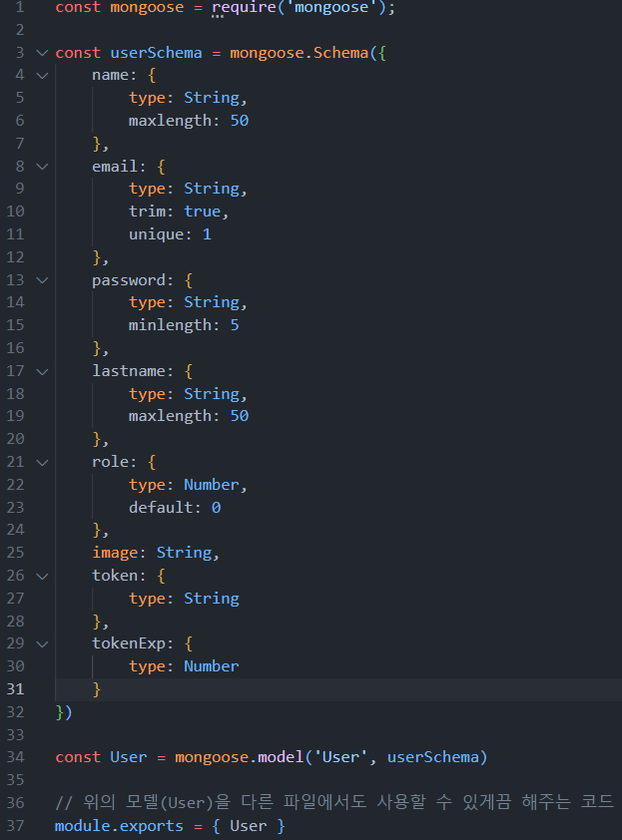Collapse the userSchema fold chevron on line 3
The width and height of the screenshot is (622, 840).
(x=42, y=53)
